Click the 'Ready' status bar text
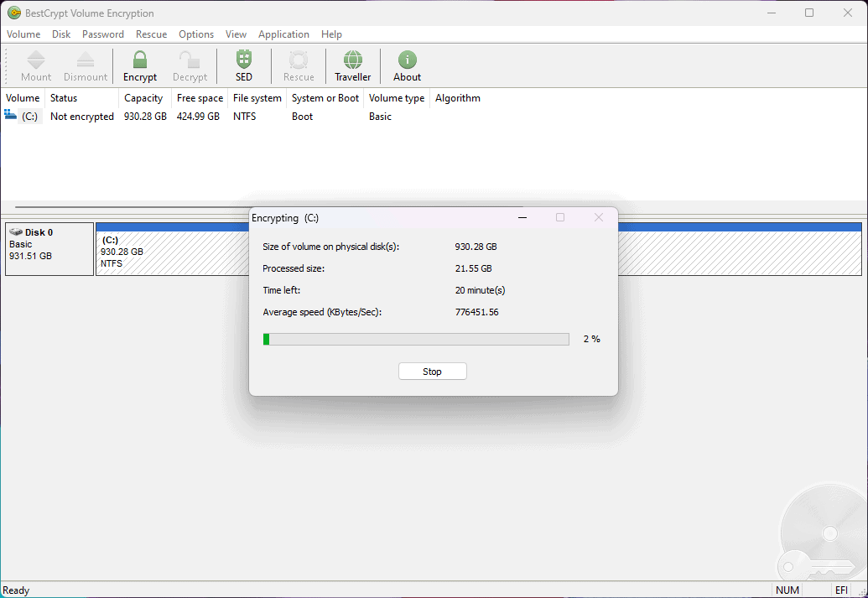Viewport: 868px width, 598px height. coord(16,590)
